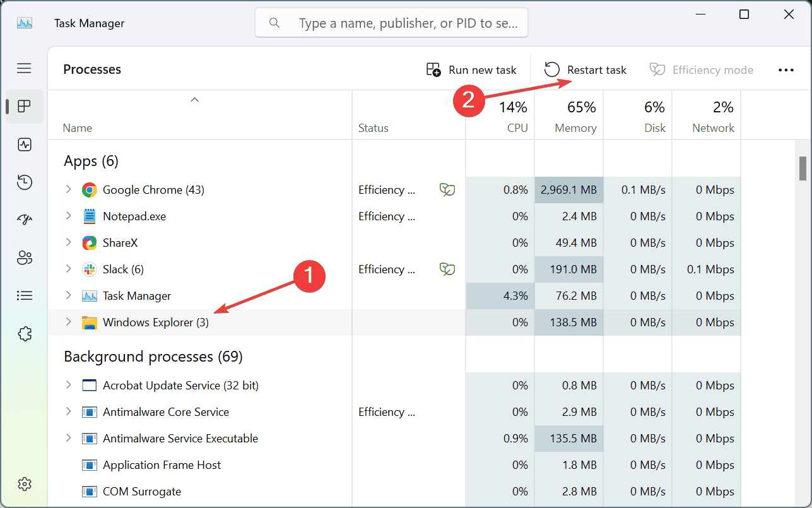
Task: Click the 191.0 MB memory cell
Action: pyautogui.click(x=569, y=269)
